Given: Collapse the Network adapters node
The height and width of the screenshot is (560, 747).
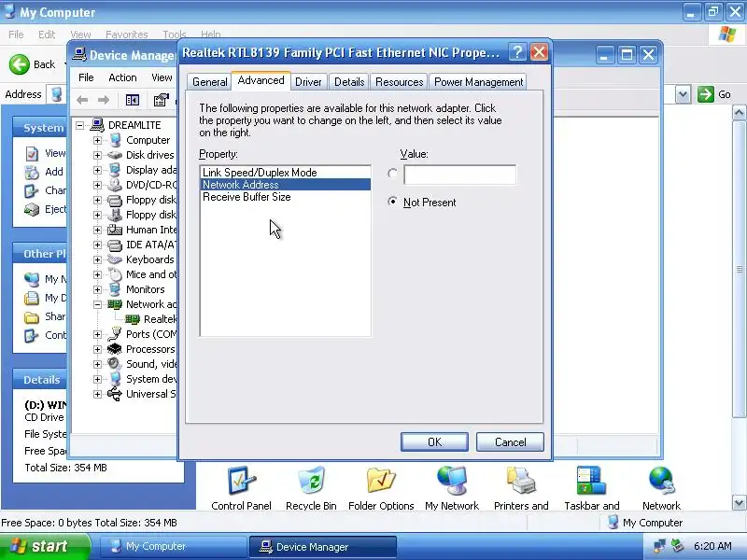Looking at the screenshot, I should click(x=98, y=304).
